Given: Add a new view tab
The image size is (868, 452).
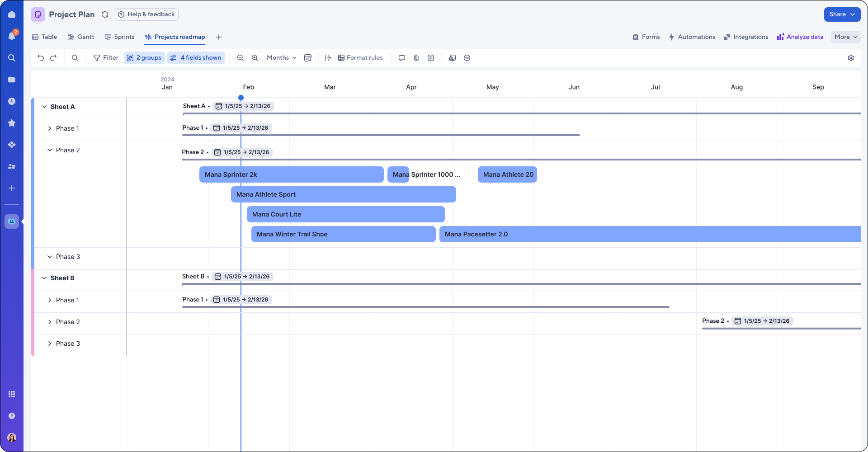Looking at the screenshot, I should point(219,37).
